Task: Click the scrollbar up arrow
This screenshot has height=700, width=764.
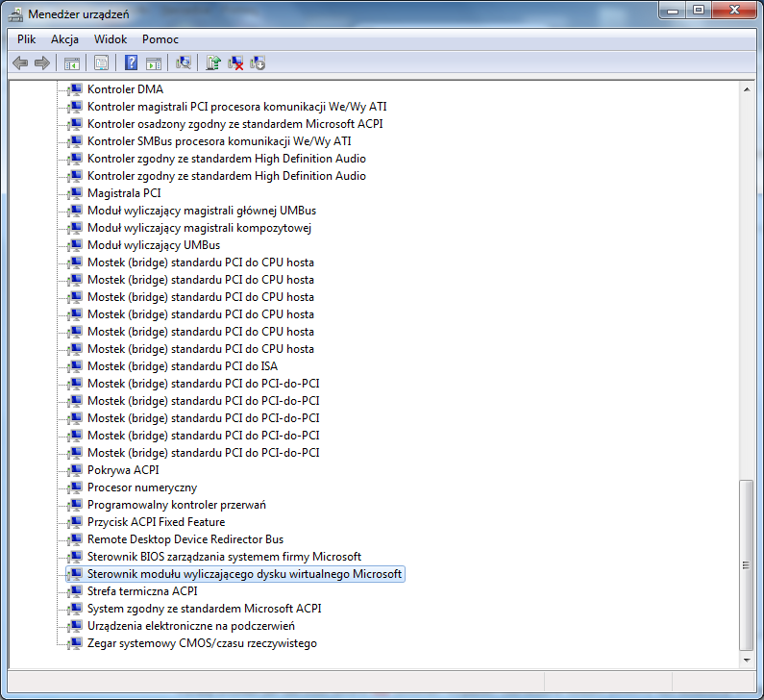Action: 747,89
